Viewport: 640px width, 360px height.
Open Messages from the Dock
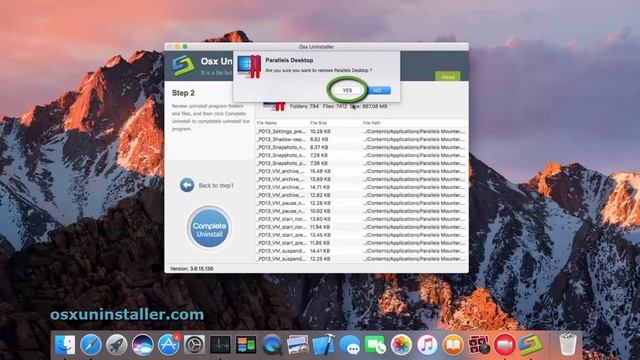click(349, 345)
